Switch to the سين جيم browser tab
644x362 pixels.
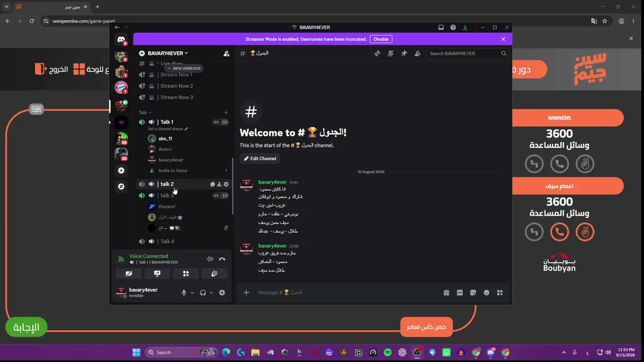[x=52, y=7]
